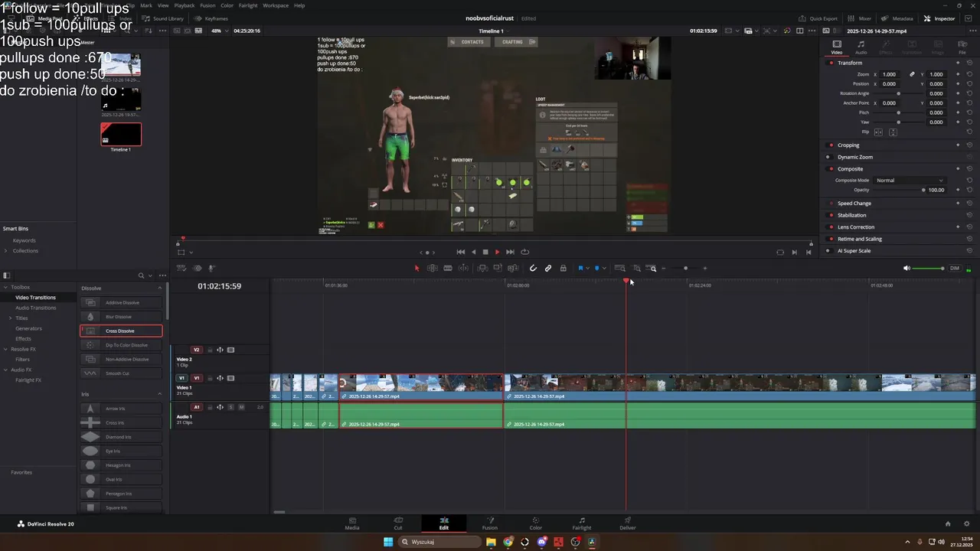Viewport: 980px width, 551px height.
Task: Stop playback in the viewer
Action: pyautogui.click(x=485, y=252)
